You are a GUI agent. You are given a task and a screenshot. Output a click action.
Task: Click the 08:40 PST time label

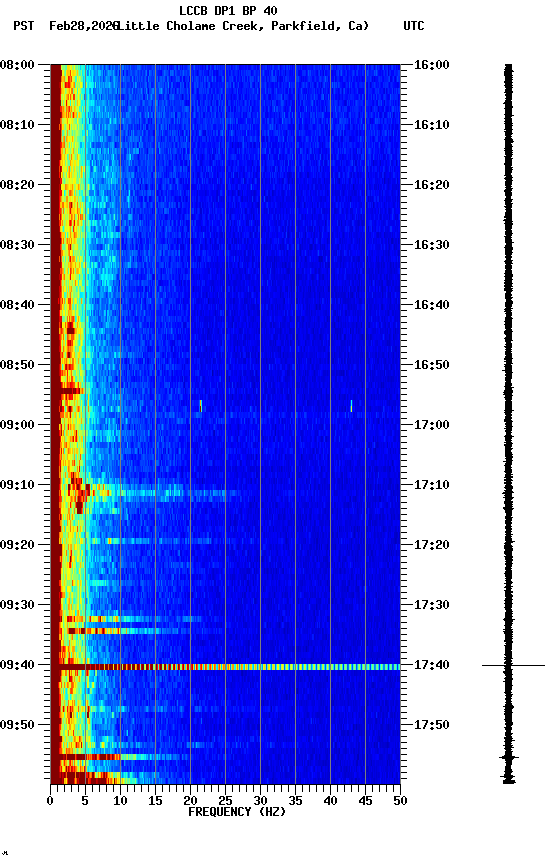point(17,305)
